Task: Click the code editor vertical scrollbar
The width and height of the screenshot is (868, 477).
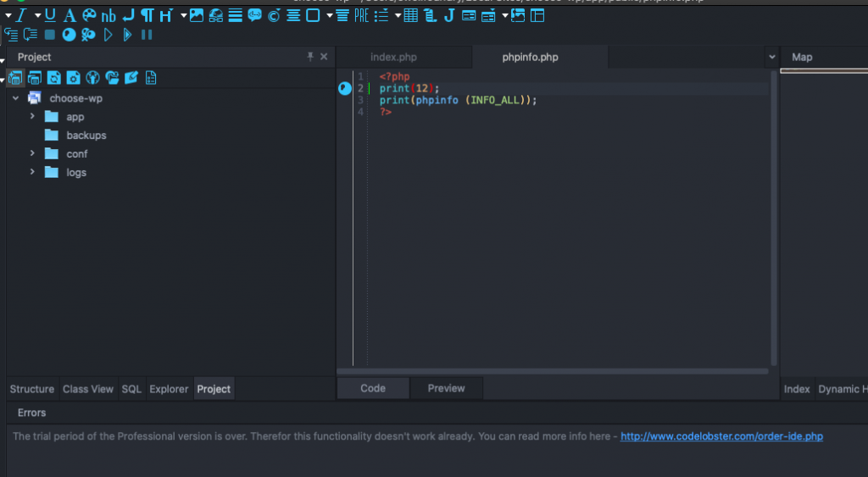Action: point(774,218)
